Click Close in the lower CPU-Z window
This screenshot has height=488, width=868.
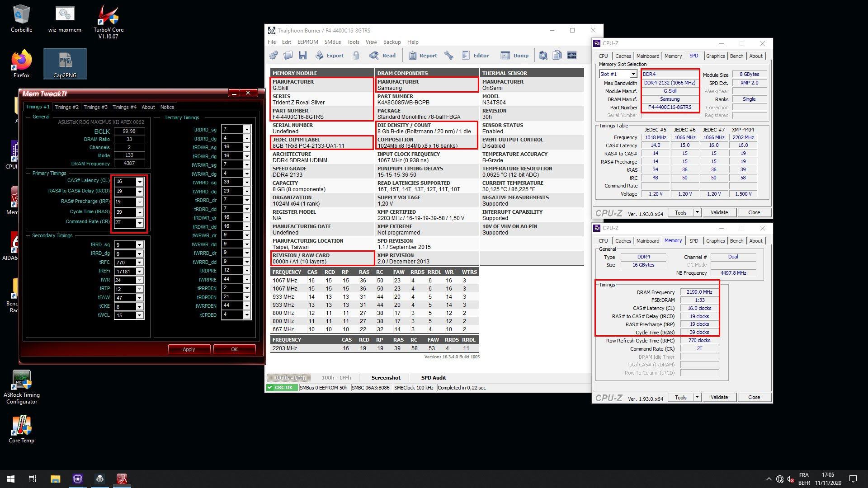[x=754, y=397]
